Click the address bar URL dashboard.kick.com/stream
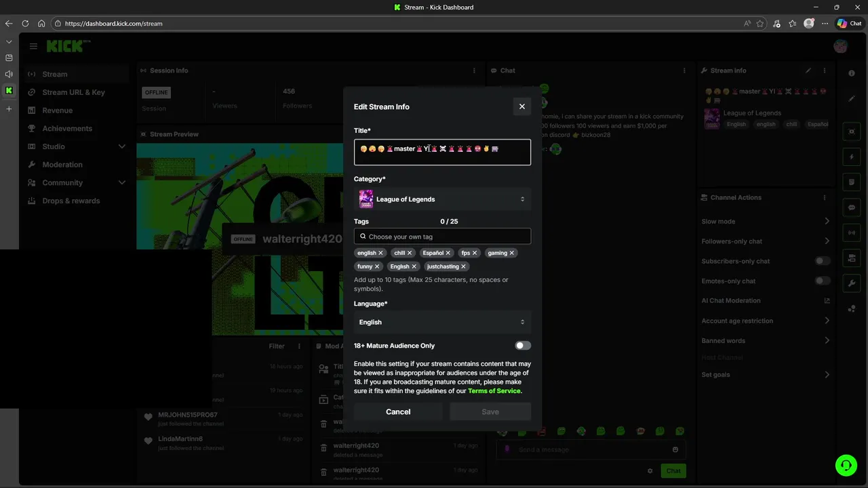This screenshot has width=868, height=488. [x=113, y=23]
